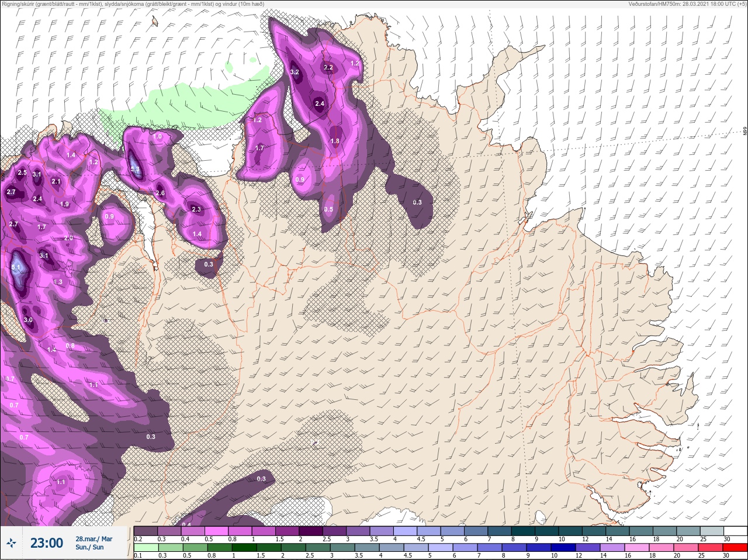The height and width of the screenshot is (560, 748).
Task: Click the 2.0 precipitation value on the map
Action: tap(68, 238)
